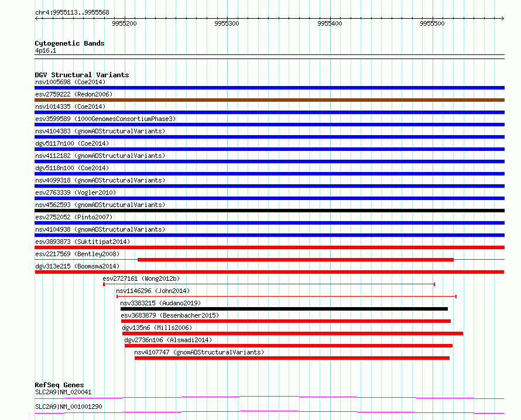This screenshot has width=521, height=420.
Task: Click the Cytogenetic Bands track title
Action: [x=70, y=43]
